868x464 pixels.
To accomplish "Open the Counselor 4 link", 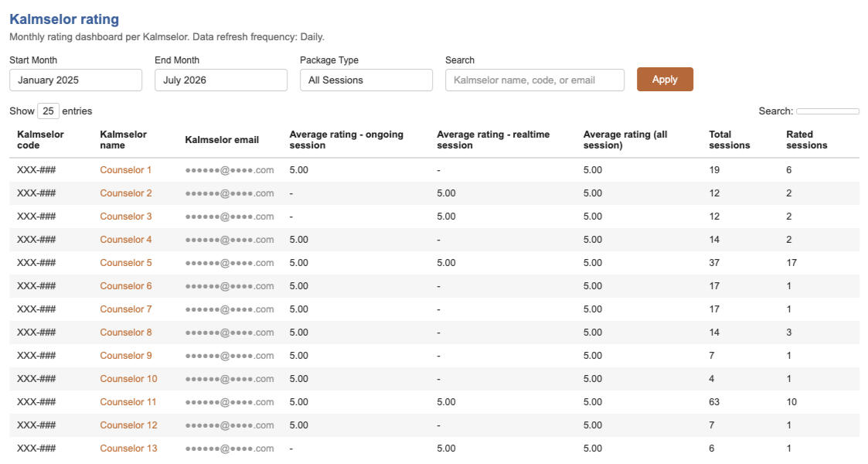I will pos(126,240).
